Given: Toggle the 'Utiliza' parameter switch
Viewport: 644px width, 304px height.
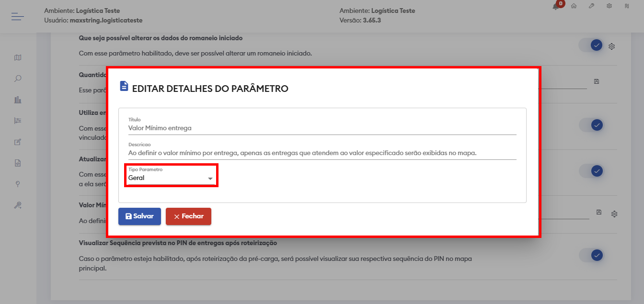Looking at the screenshot, I should tap(591, 125).
